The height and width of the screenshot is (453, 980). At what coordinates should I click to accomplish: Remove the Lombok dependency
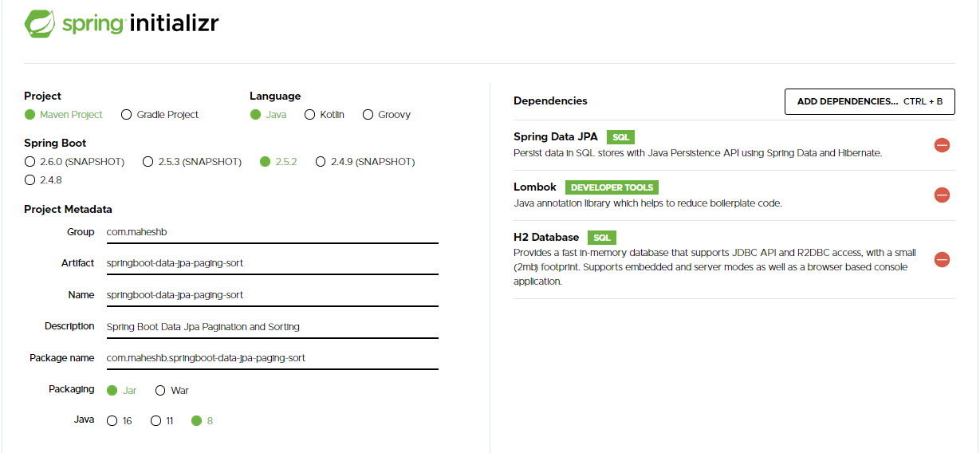click(942, 195)
